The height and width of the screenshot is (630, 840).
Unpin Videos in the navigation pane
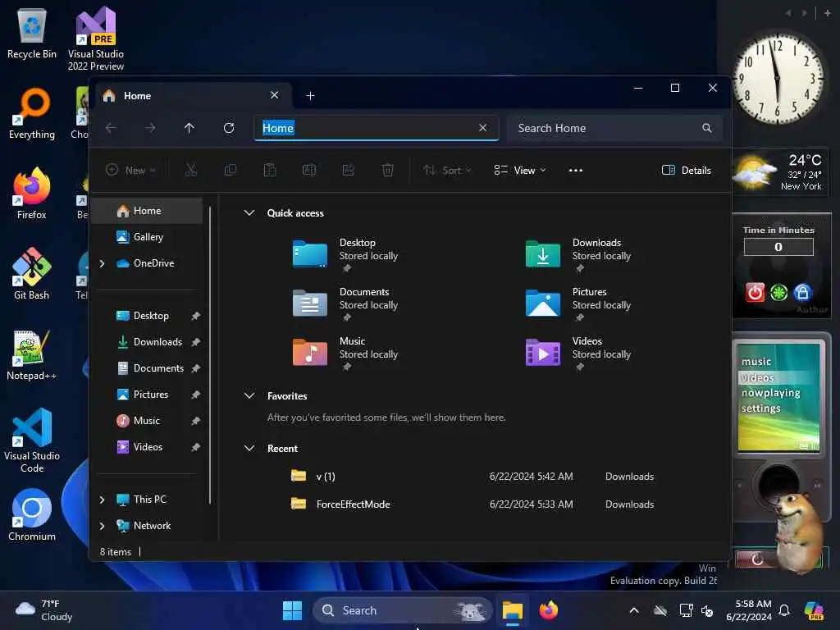195,447
